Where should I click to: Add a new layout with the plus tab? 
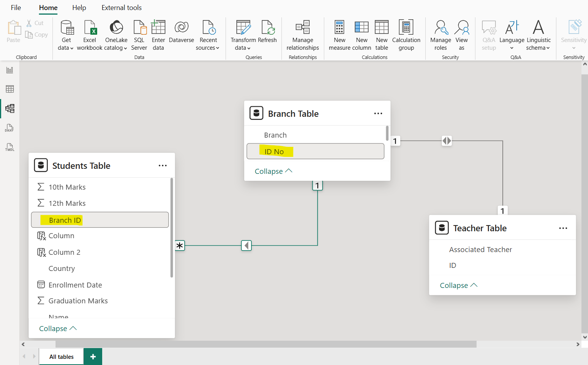pos(93,357)
